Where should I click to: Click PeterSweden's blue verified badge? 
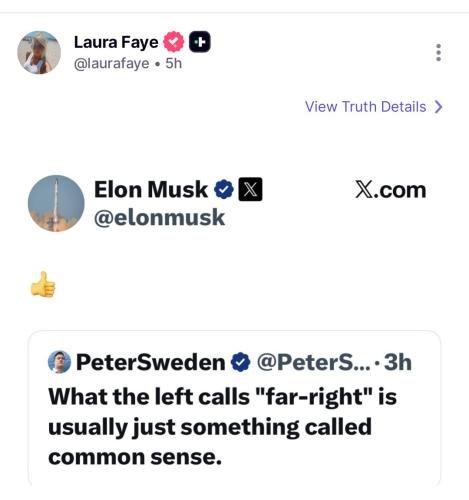(x=241, y=362)
